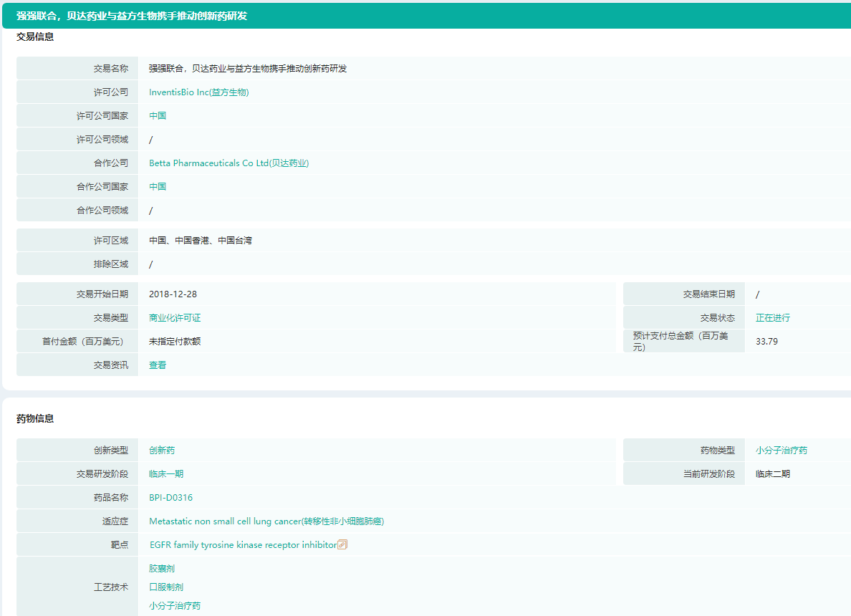The width and height of the screenshot is (851, 616).
Task: Open the 商业化许可证 transaction type link
Action: (x=175, y=317)
